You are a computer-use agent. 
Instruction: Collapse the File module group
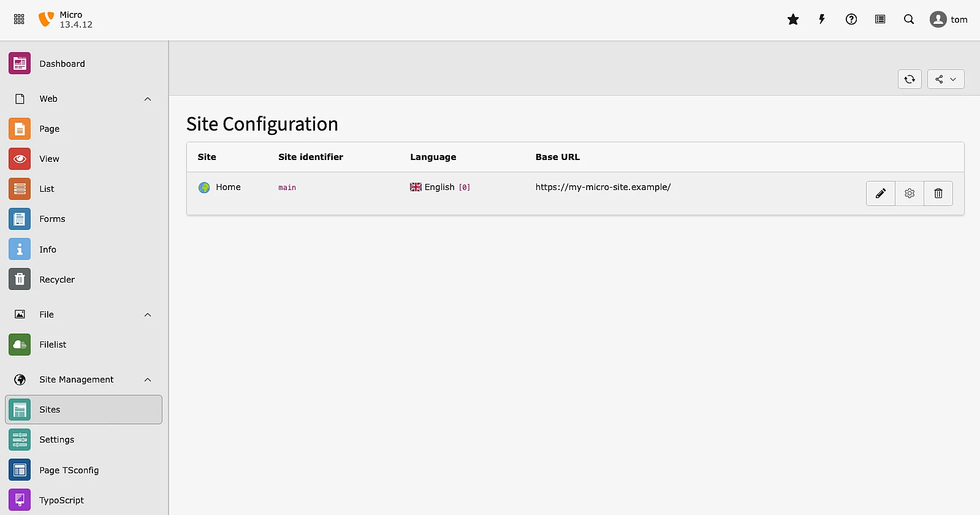click(148, 315)
